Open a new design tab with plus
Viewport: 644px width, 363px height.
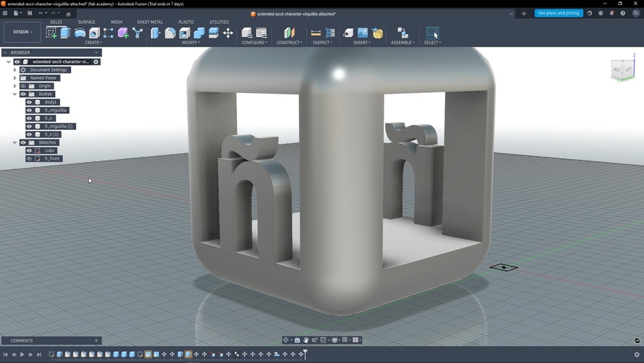(x=524, y=14)
